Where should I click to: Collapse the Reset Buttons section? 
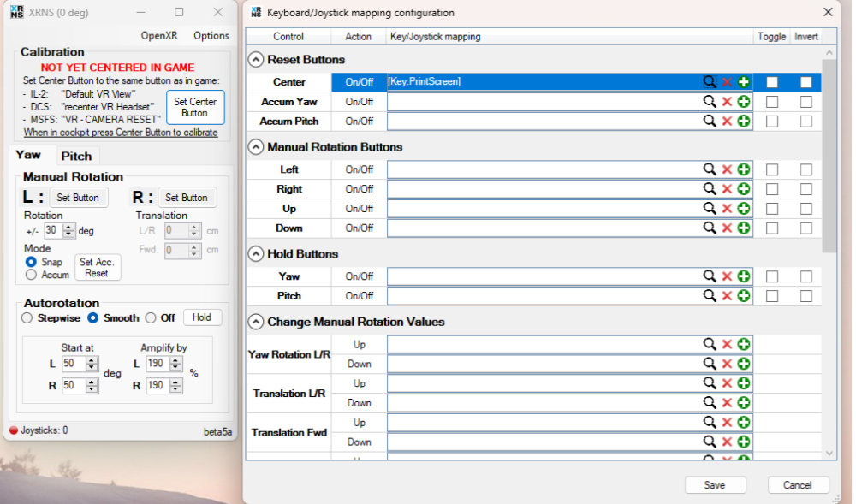click(x=255, y=60)
